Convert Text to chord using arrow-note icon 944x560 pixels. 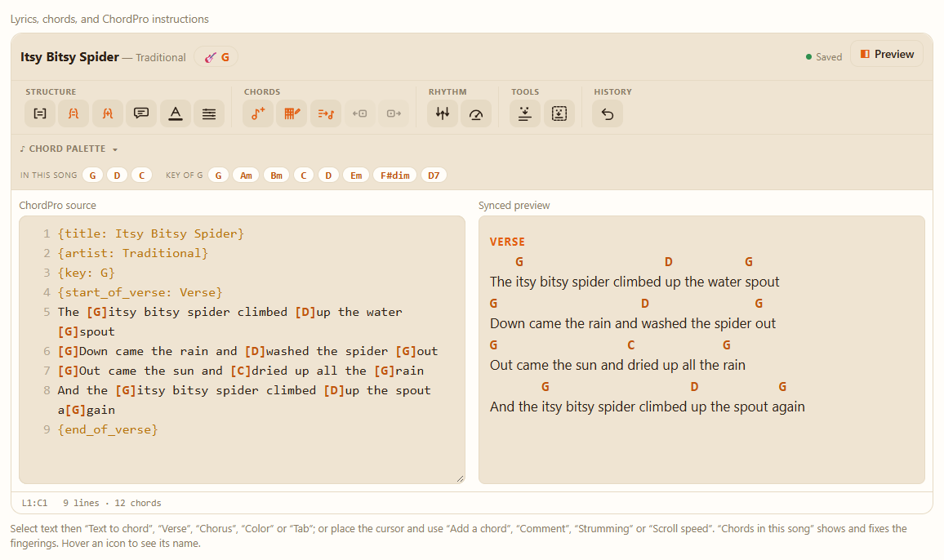tap(326, 113)
